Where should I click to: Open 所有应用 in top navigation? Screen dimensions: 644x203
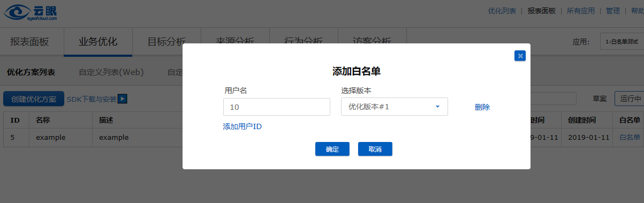coord(581,11)
